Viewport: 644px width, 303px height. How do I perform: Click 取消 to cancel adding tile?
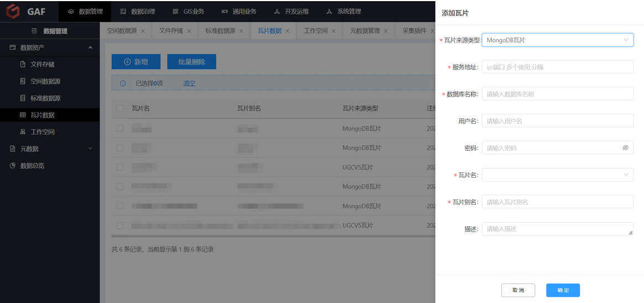[x=518, y=290]
